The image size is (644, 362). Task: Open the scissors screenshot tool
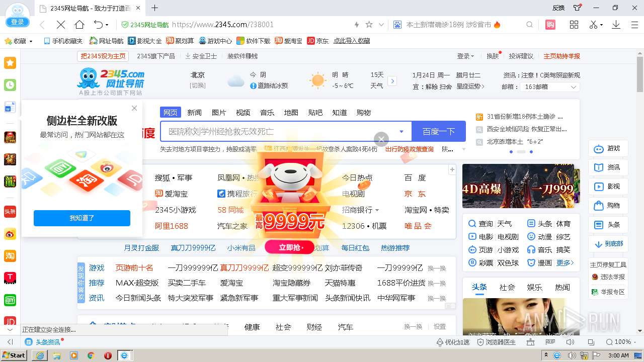pos(594,25)
